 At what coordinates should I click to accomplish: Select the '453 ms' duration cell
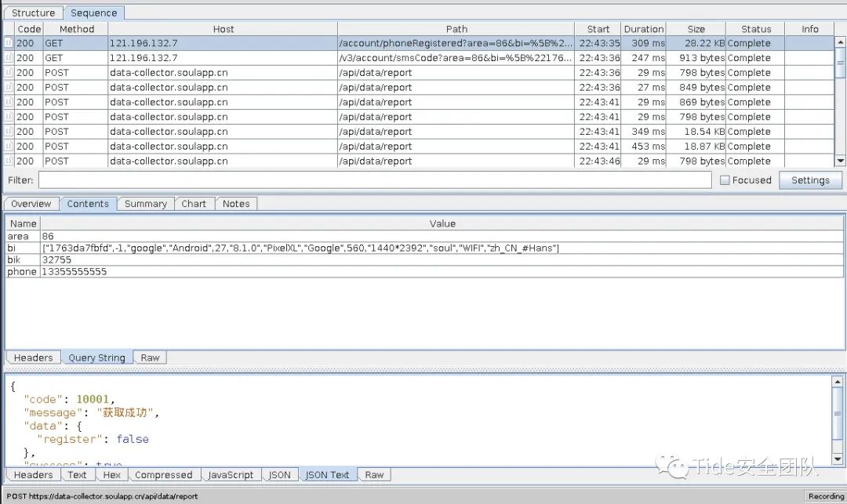point(643,147)
